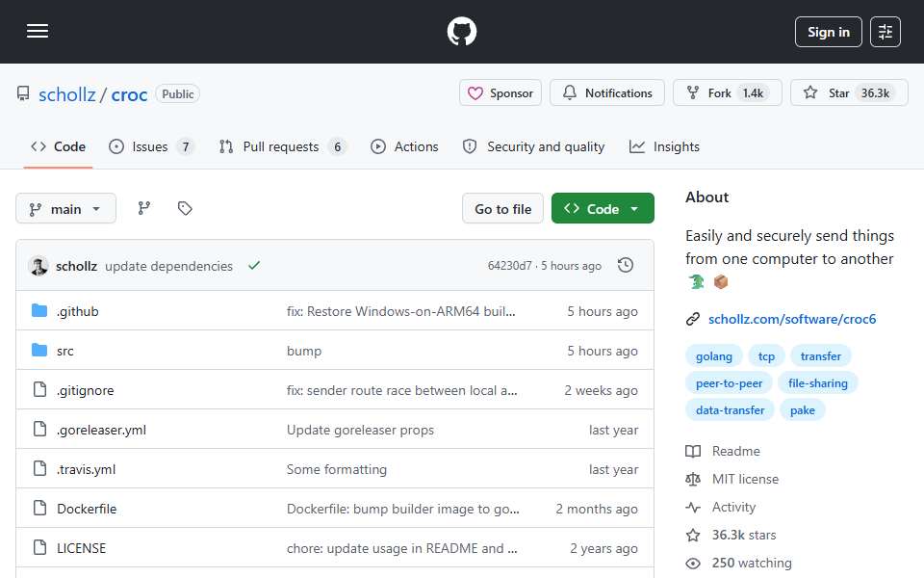Open the src folder
This screenshot has height=578, width=924.
[65, 351]
